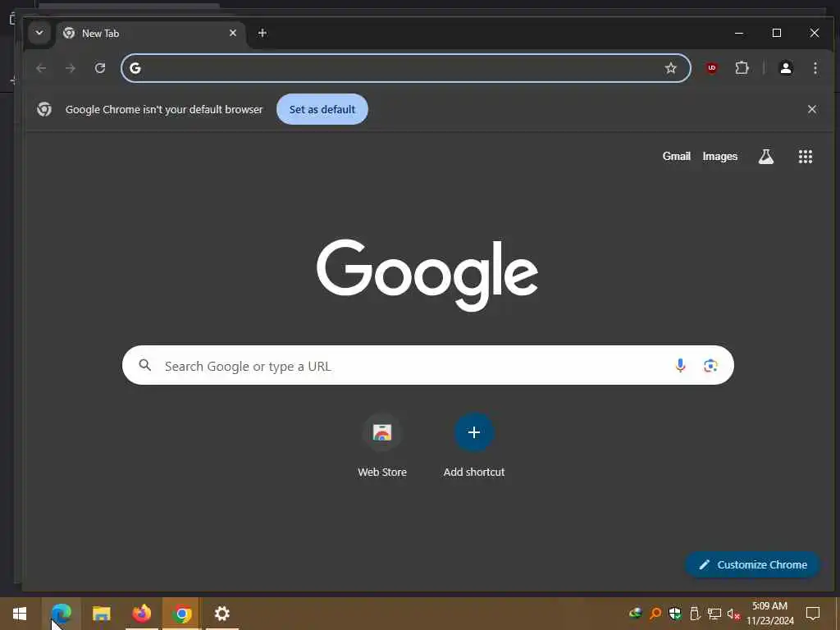The height and width of the screenshot is (630, 840).
Task: Focus the Chrome address bar
Action: [405, 68]
